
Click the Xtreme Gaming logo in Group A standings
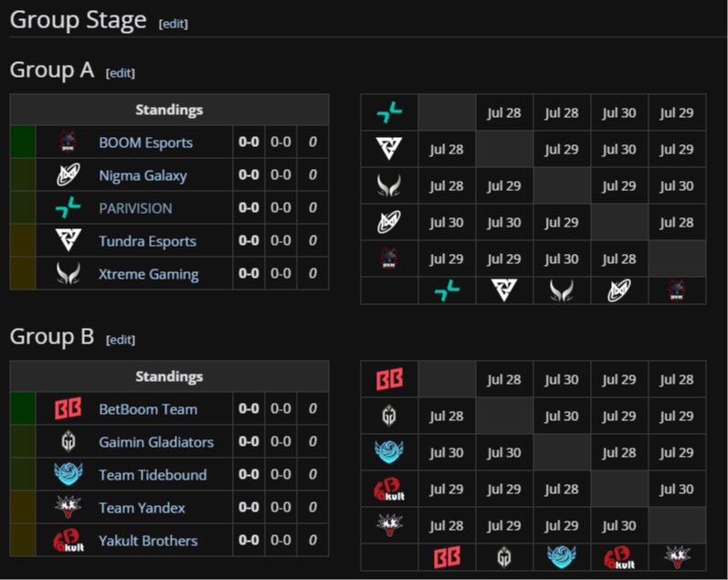click(69, 274)
